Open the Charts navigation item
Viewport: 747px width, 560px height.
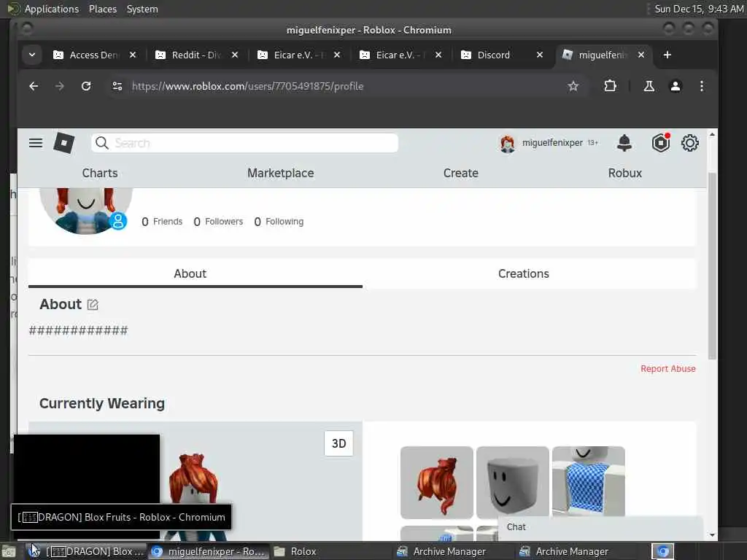(99, 173)
